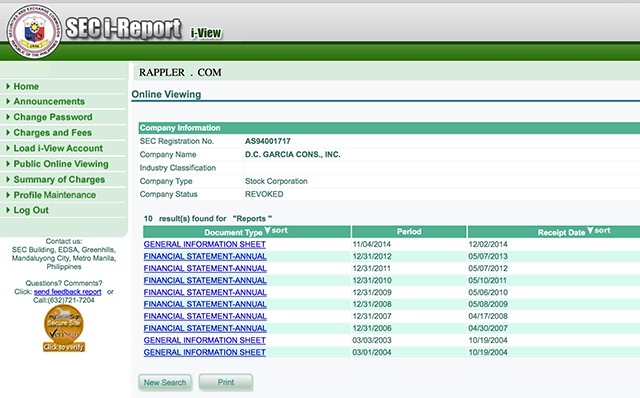Open Announcements in the sidebar

point(49,101)
